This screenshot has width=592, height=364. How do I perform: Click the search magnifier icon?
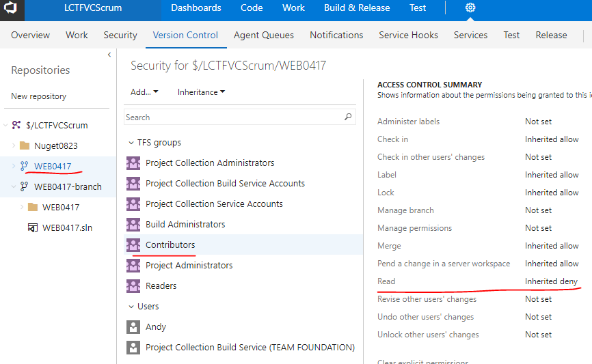tap(349, 117)
